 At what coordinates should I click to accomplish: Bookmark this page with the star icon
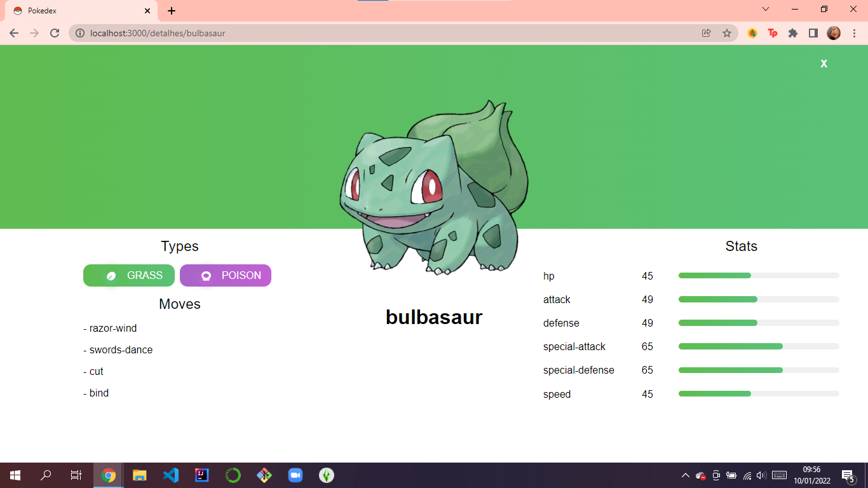[727, 33]
